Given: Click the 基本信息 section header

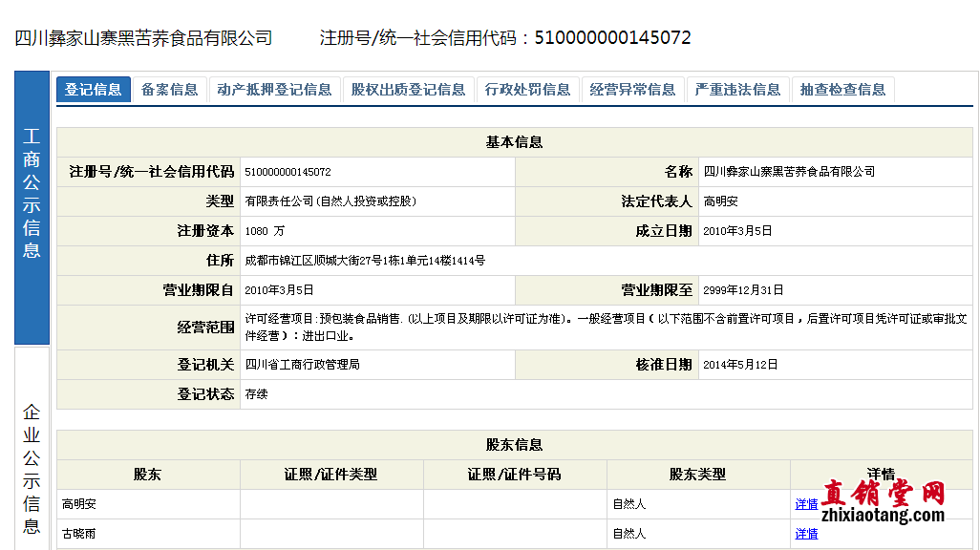Looking at the screenshot, I should click(x=514, y=142).
